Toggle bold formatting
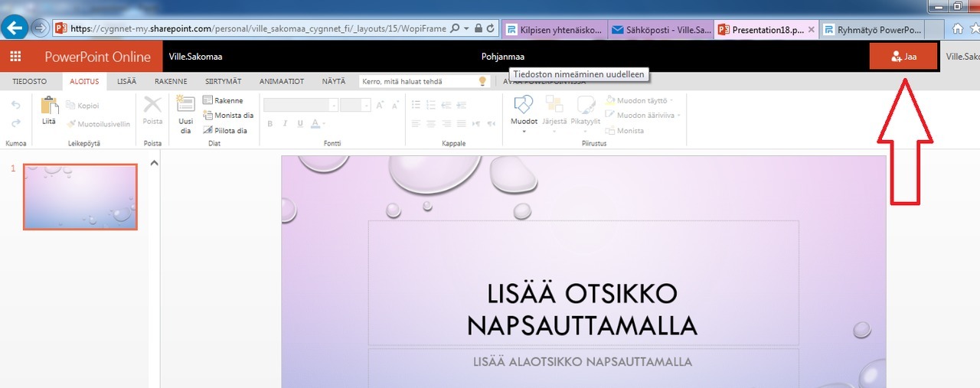 tap(270, 123)
